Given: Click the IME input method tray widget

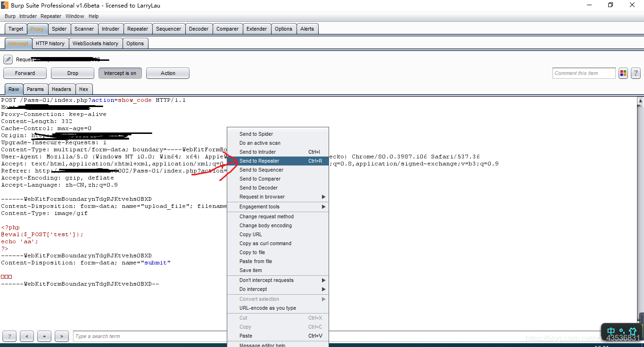Looking at the screenshot, I should (622, 331).
